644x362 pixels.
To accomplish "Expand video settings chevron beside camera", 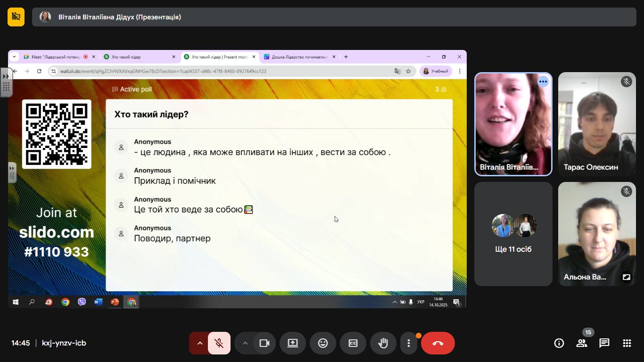I will click(245, 343).
